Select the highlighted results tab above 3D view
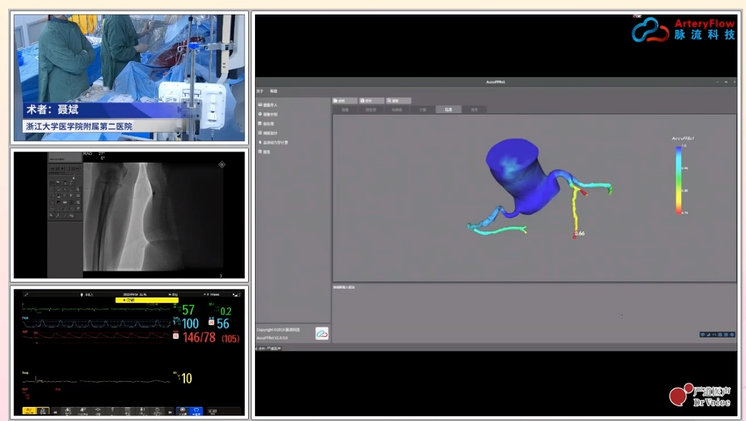The width and height of the screenshot is (746, 421). [x=449, y=109]
